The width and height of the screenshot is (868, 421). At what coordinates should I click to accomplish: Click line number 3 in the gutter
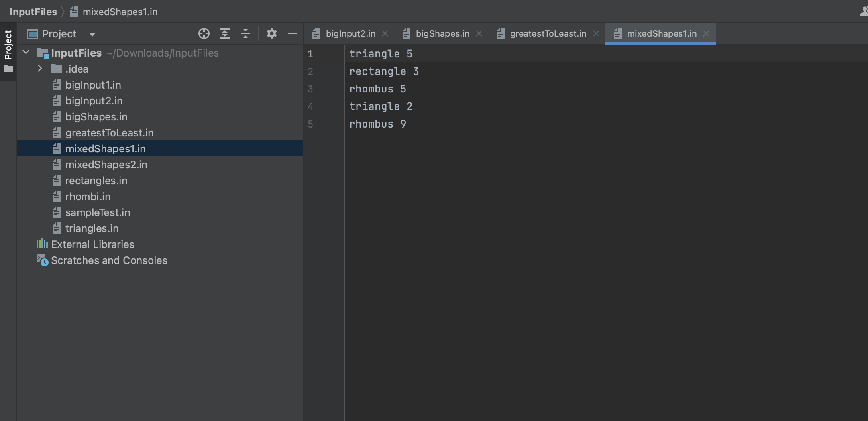point(310,89)
